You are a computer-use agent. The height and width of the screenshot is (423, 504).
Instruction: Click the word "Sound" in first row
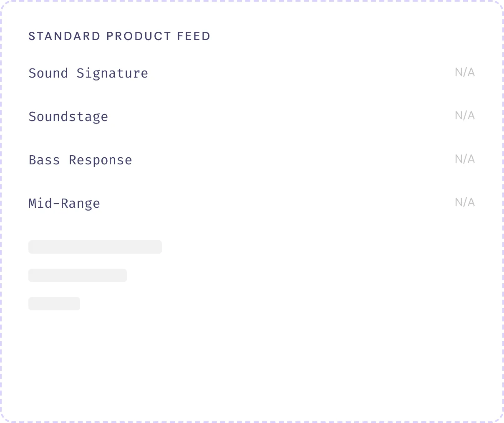click(x=48, y=73)
